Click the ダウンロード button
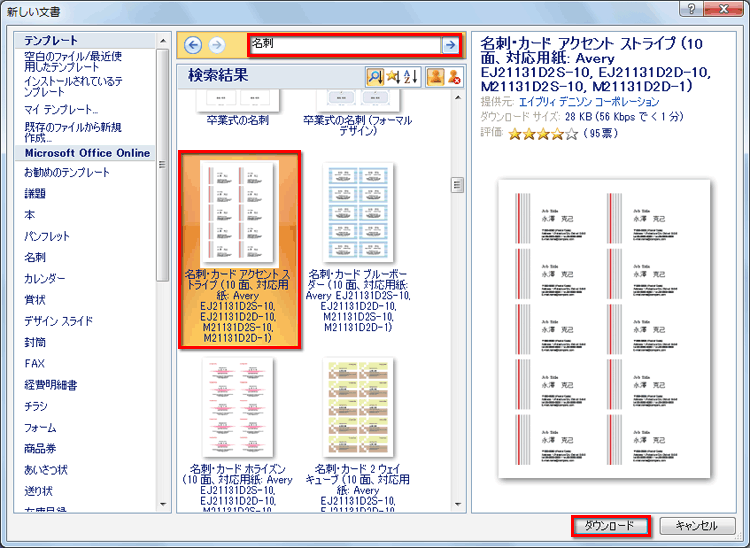 [x=610, y=526]
